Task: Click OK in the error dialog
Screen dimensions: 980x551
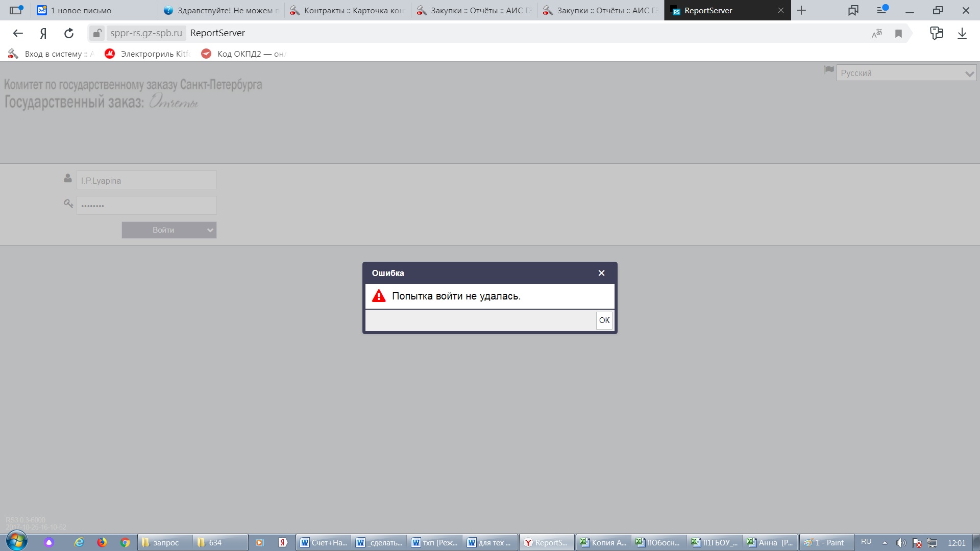Action: 604,320
